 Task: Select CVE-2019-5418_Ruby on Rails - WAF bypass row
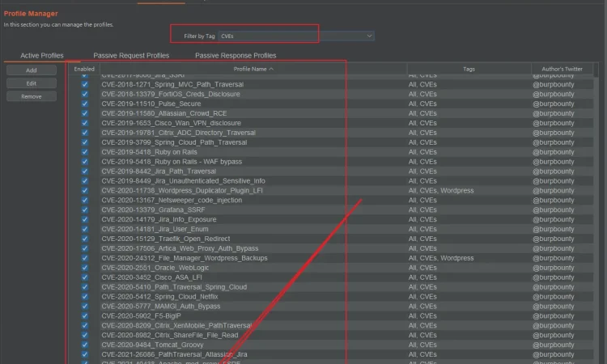[331, 162]
